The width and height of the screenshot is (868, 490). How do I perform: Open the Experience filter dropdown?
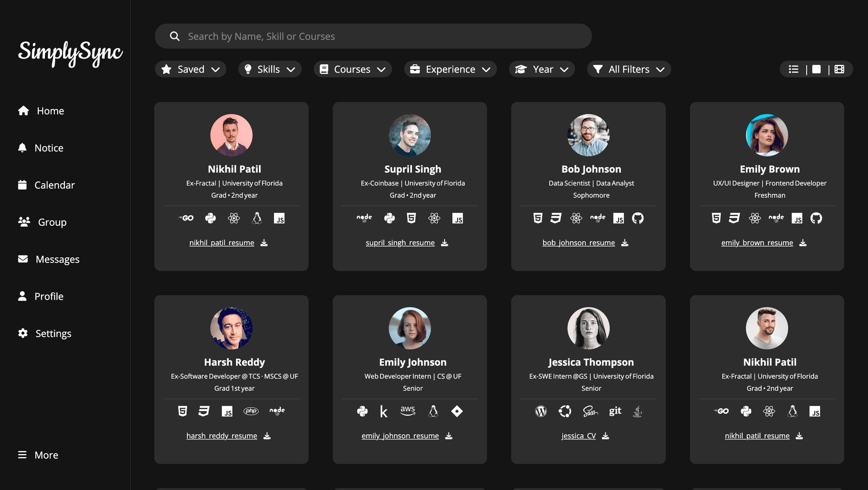point(450,69)
